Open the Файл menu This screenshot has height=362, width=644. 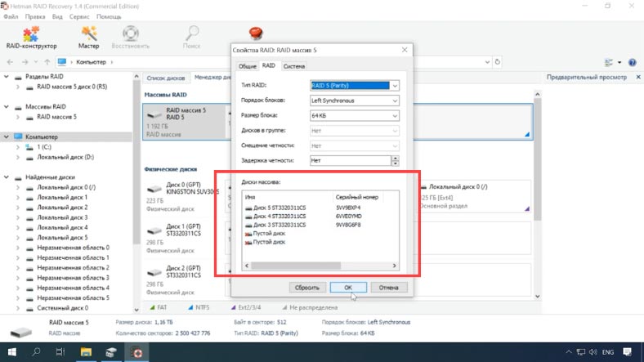pyautogui.click(x=11, y=17)
